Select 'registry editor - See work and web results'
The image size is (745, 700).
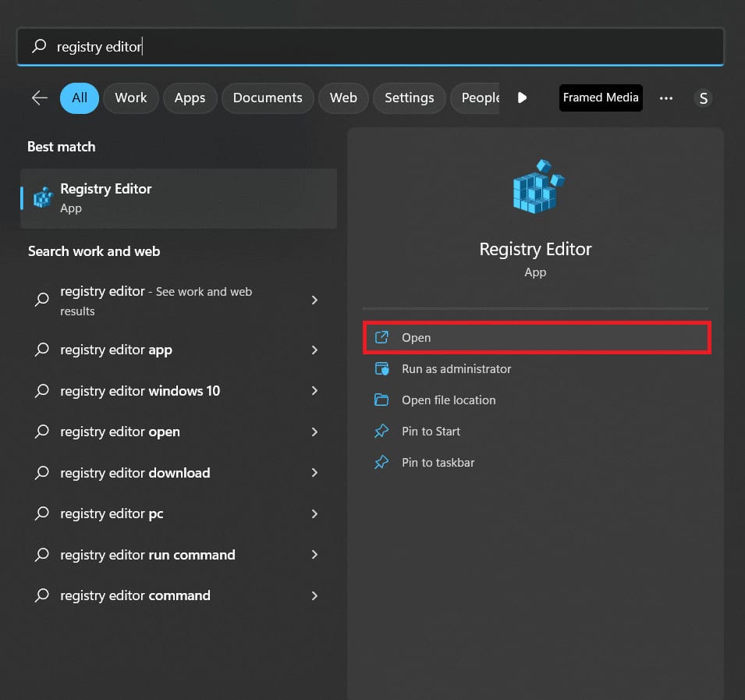click(x=179, y=300)
